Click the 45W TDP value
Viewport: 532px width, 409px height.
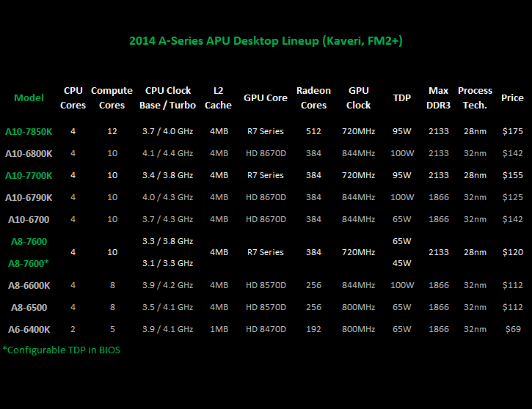point(401,263)
